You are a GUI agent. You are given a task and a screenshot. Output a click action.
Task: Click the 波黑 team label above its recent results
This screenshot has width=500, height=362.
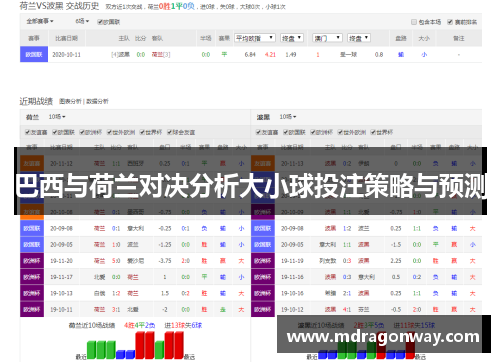coord(263,117)
